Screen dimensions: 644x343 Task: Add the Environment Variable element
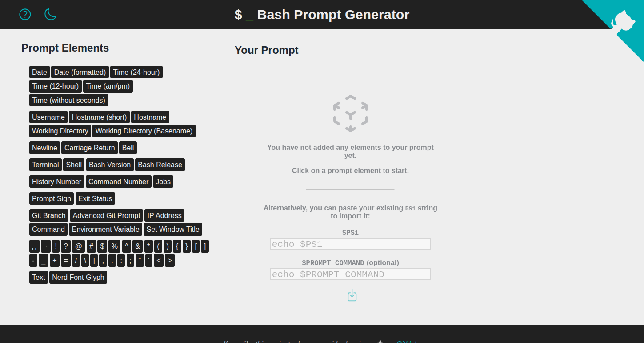tap(106, 230)
